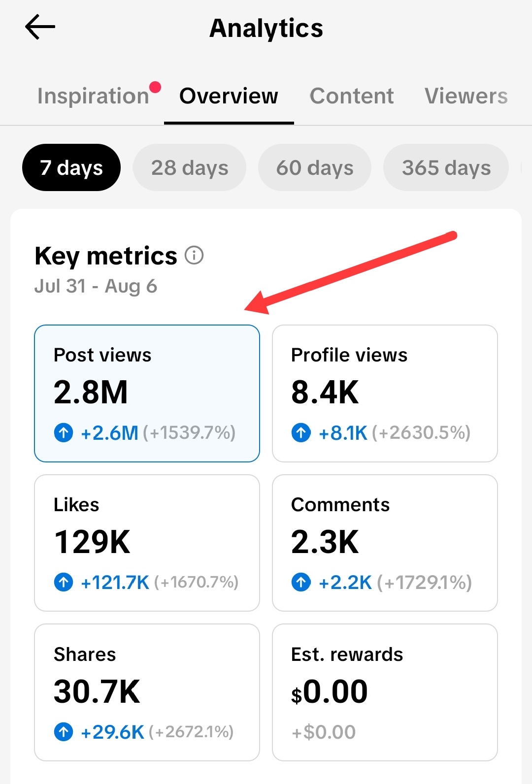Click Shares blue up-arrow icon
The image size is (532, 784).
tap(64, 732)
